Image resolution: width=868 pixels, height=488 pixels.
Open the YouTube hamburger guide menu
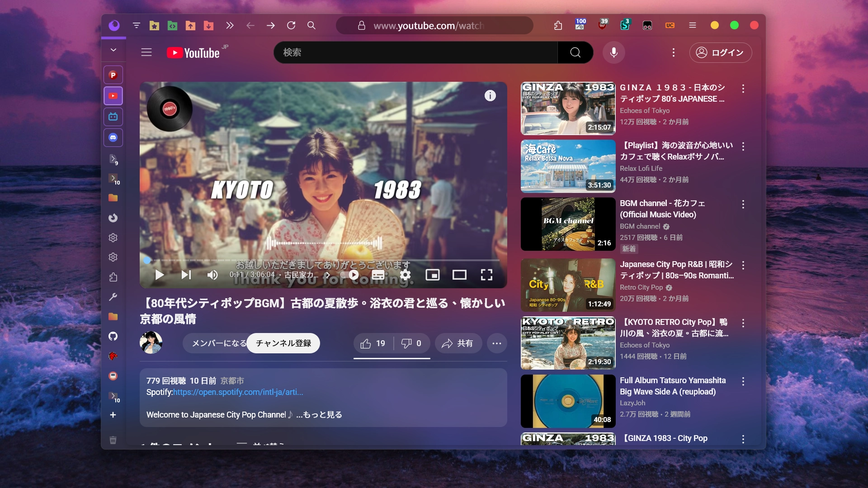146,52
